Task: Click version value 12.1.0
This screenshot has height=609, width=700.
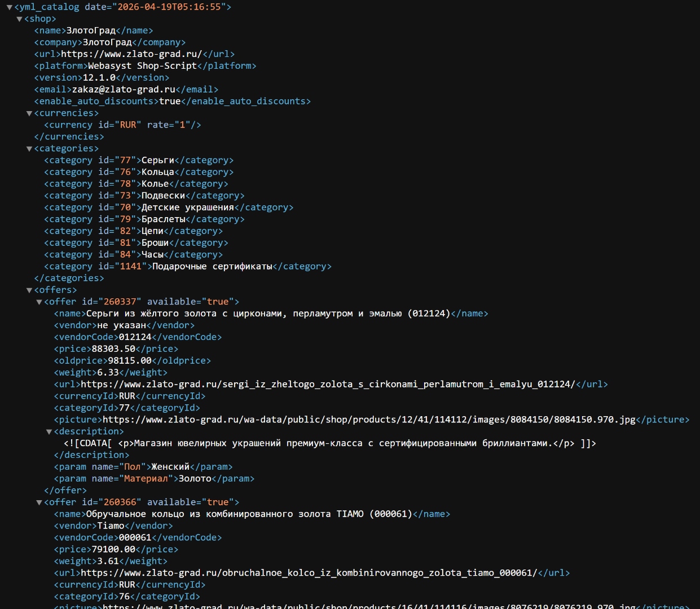Action: [x=99, y=78]
